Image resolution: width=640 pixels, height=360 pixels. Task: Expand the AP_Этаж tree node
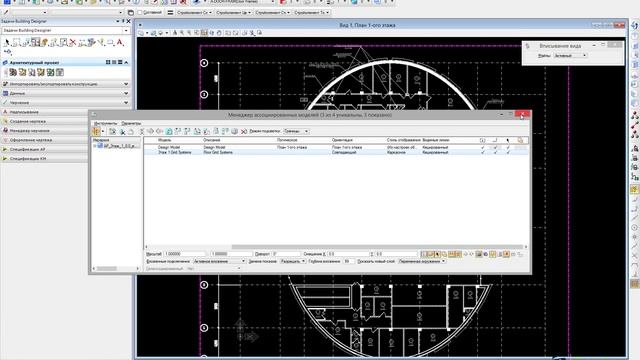coord(95,146)
